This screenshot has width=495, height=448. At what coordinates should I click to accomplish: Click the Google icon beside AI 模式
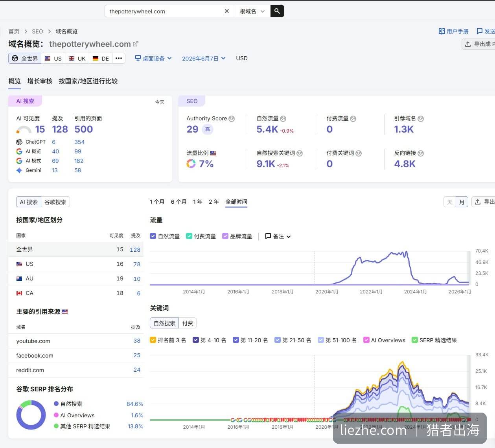(x=19, y=161)
